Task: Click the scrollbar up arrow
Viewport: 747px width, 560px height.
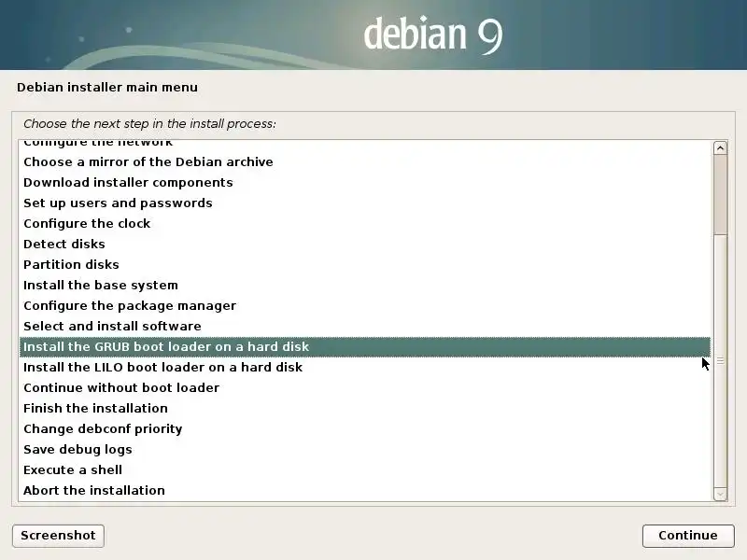Action: click(720, 148)
